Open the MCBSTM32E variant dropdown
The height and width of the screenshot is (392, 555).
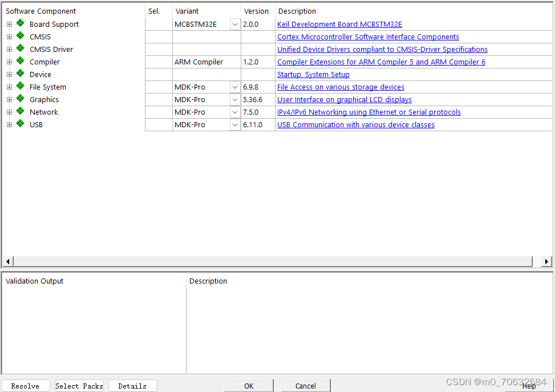234,24
